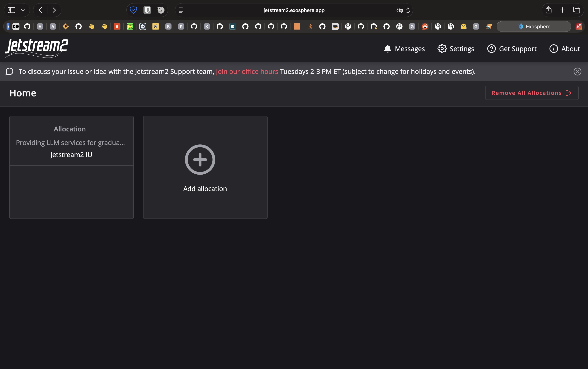Open the Jetstream2 IU allocation card
The image size is (588, 369).
(72, 167)
